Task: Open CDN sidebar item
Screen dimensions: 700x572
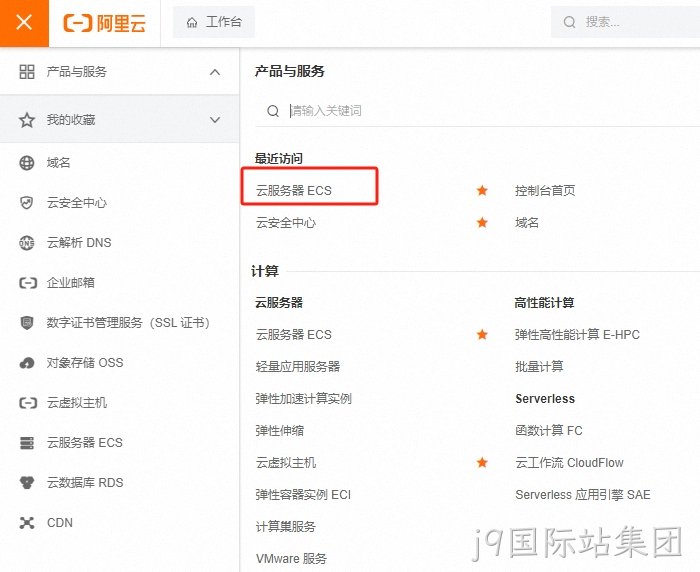Action: (60, 522)
